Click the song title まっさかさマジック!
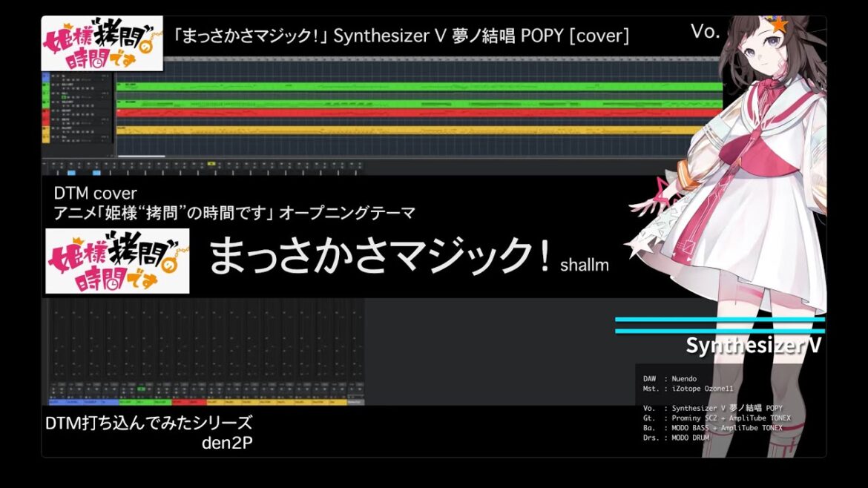The image size is (868, 488). (380, 257)
